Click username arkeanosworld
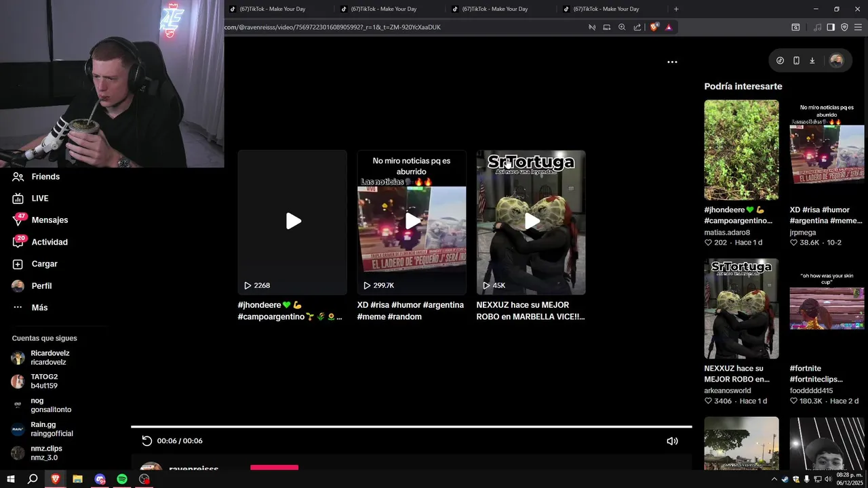The width and height of the screenshot is (868, 488). (727, 390)
